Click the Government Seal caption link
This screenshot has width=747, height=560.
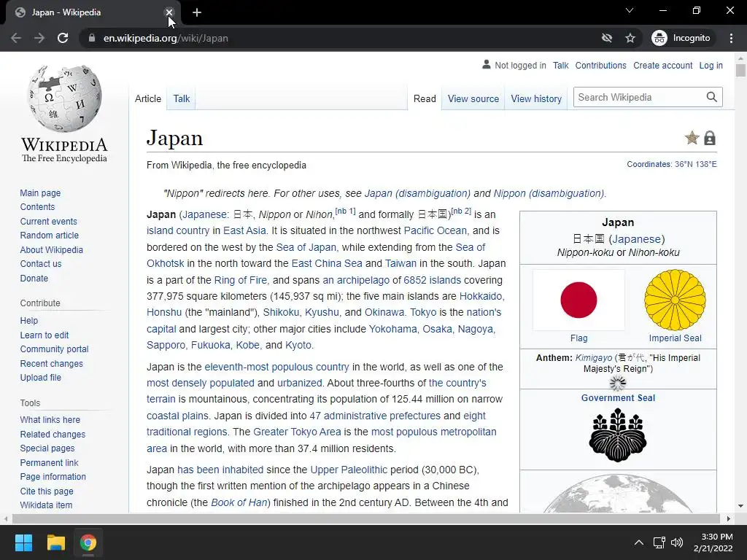click(x=618, y=398)
